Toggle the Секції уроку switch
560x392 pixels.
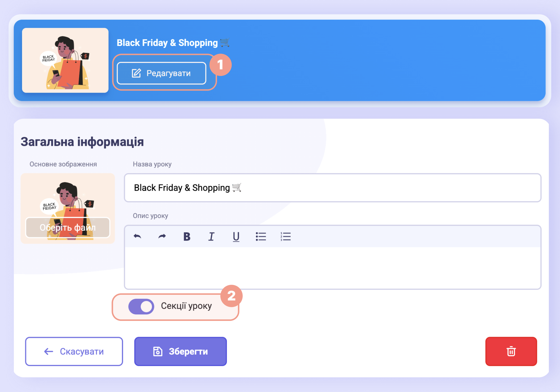[x=141, y=306]
